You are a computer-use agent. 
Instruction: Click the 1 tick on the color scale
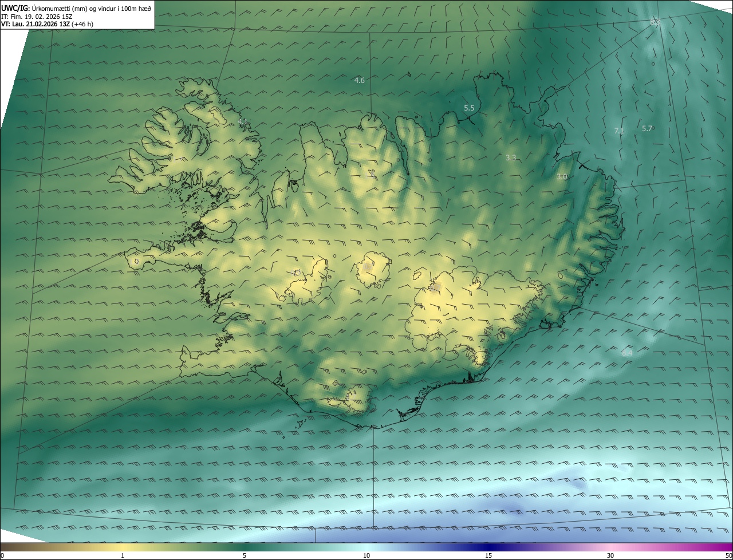click(123, 555)
